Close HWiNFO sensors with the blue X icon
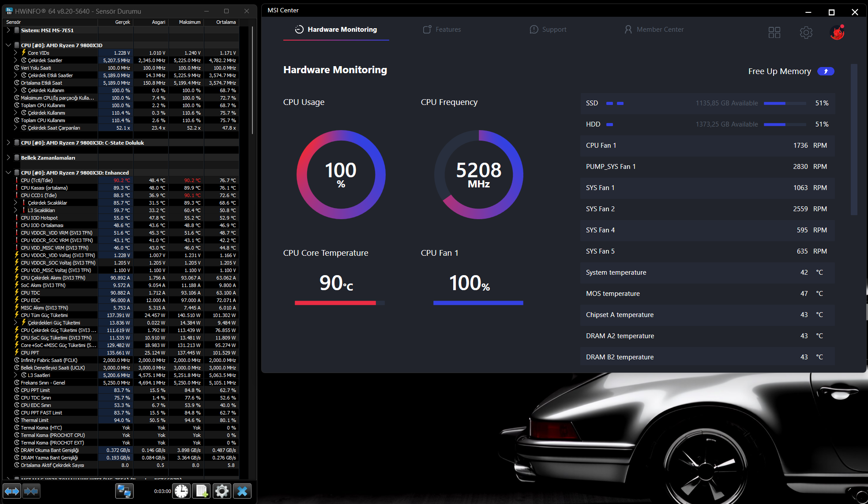This screenshot has height=504, width=868. (242, 491)
